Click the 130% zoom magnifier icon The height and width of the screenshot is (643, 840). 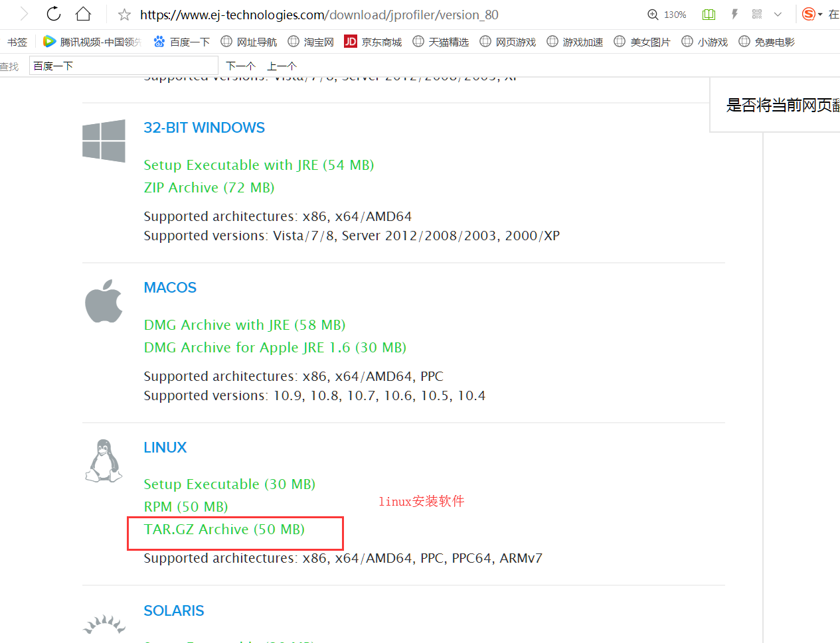[x=653, y=15]
